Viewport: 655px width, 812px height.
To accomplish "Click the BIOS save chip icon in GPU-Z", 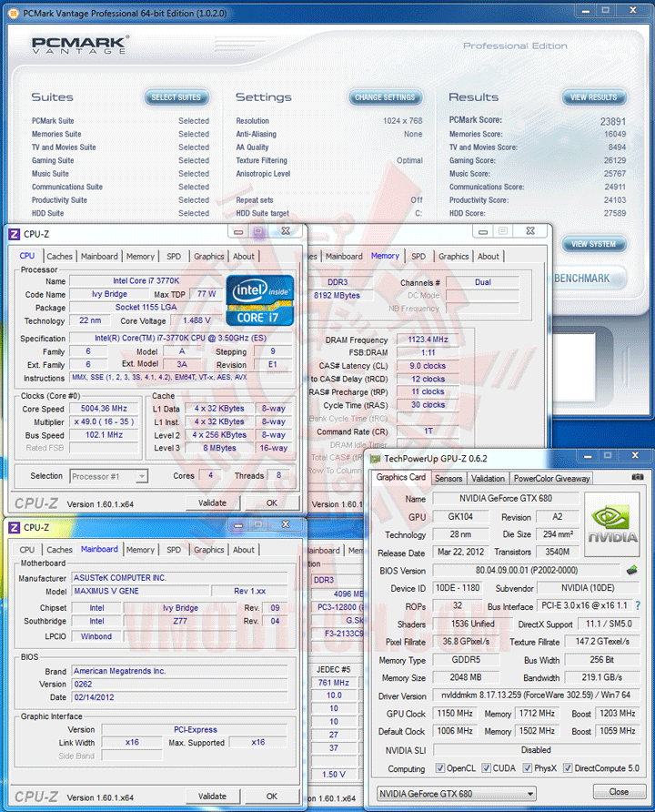I will point(631,570).
